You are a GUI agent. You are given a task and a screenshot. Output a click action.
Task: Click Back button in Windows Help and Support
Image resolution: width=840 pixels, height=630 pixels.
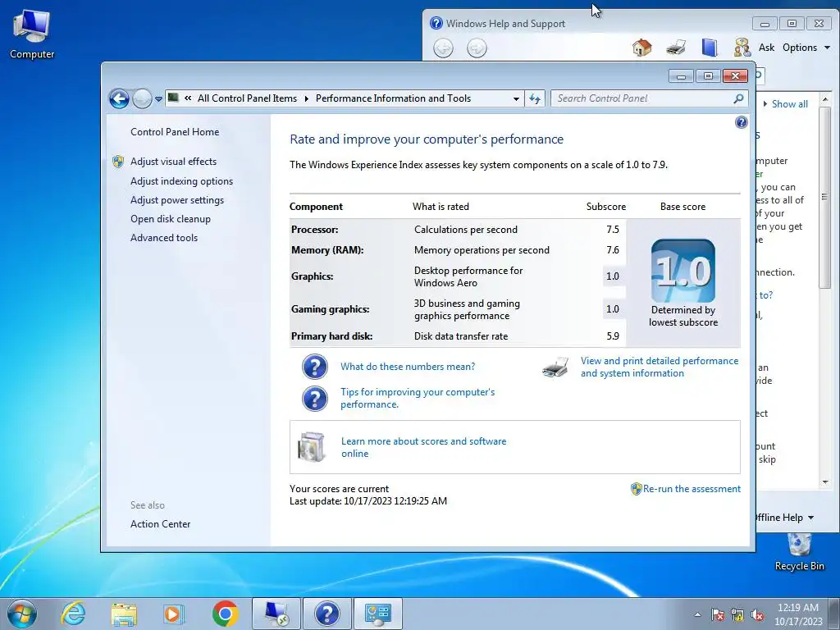click(443, 48)
